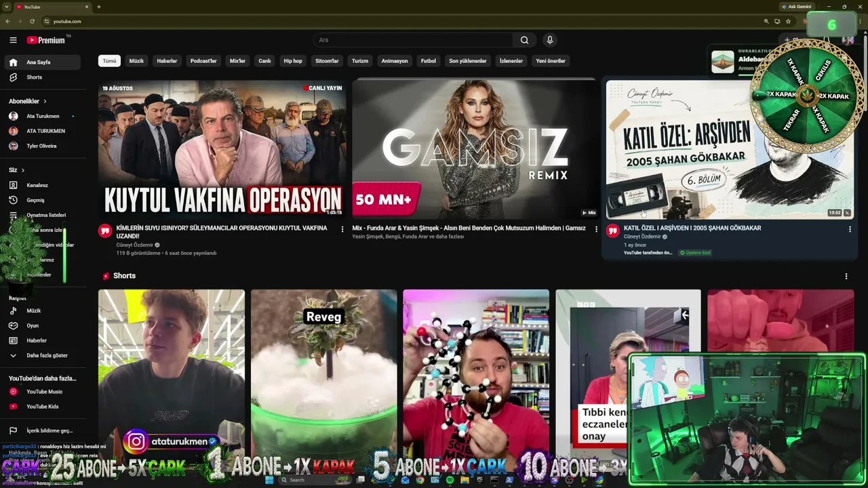Select the Müzik filter chip
The image size is (868, 488).
click(x=136, y=61)
